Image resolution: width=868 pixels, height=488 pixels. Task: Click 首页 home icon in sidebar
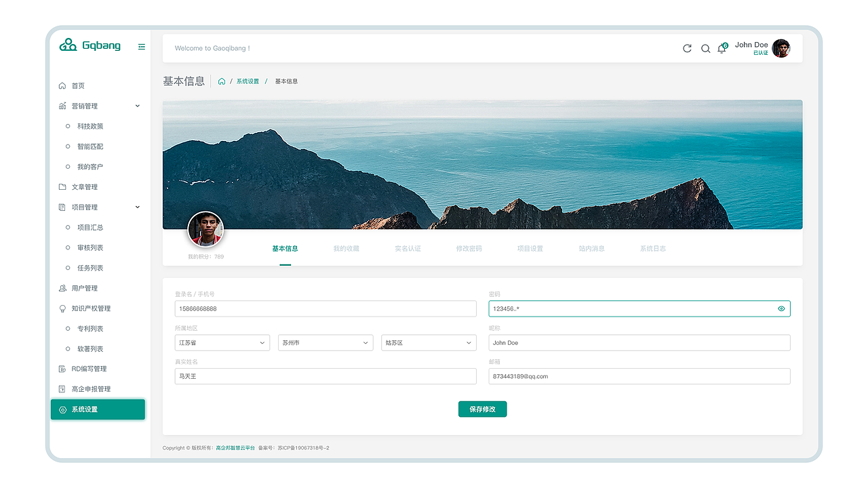click(62, 85)
